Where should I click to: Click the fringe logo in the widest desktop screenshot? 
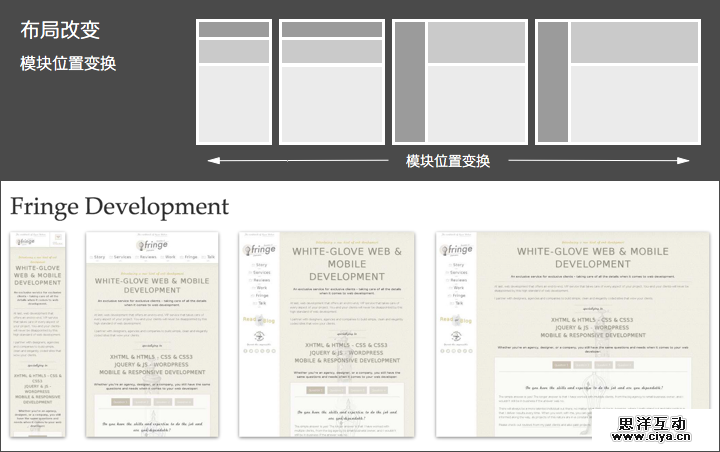pyautogui.click(x=456, y=249)
